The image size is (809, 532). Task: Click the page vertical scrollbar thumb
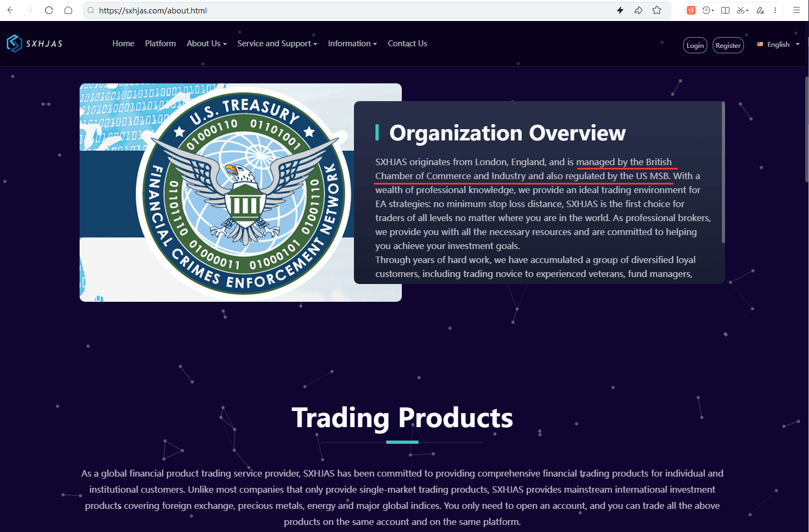tap(806, 129)
